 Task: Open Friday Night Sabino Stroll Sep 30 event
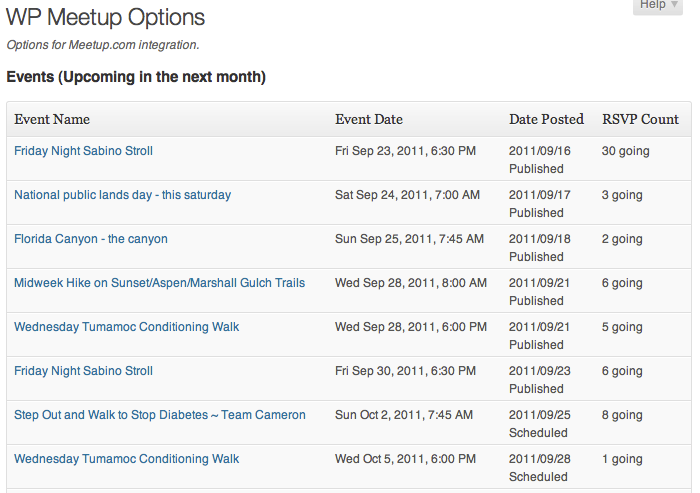pyautogui.click(x=83, y=371)
